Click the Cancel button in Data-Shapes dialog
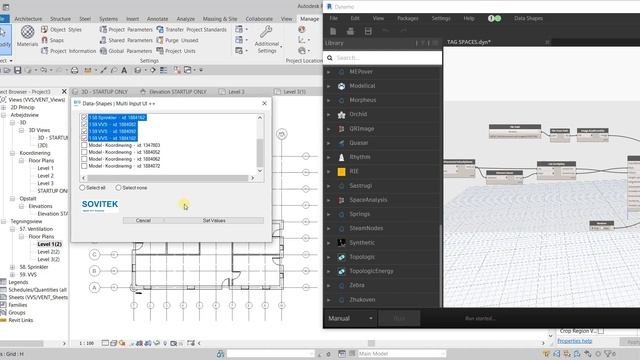Screen dimensions: 640x360 click(x=143, y=220)
